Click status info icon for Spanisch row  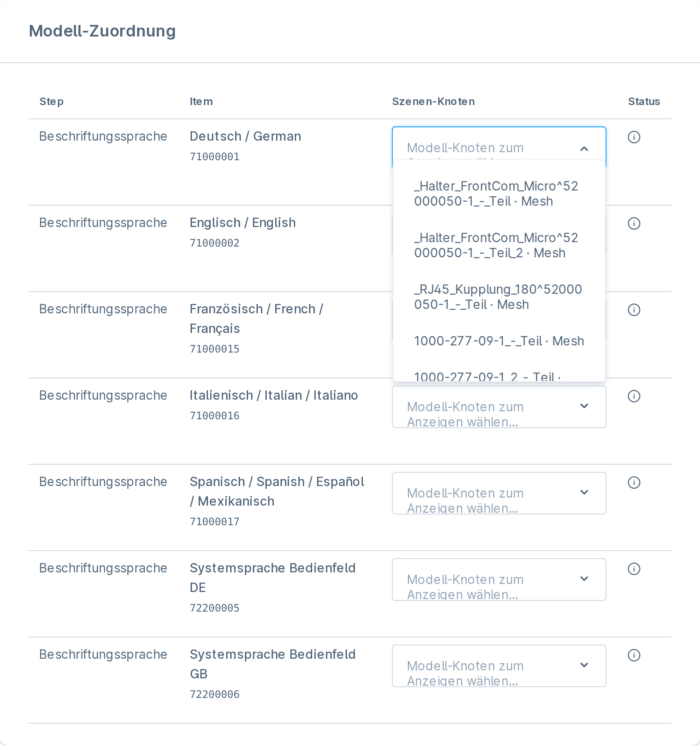tap(634, 482)
